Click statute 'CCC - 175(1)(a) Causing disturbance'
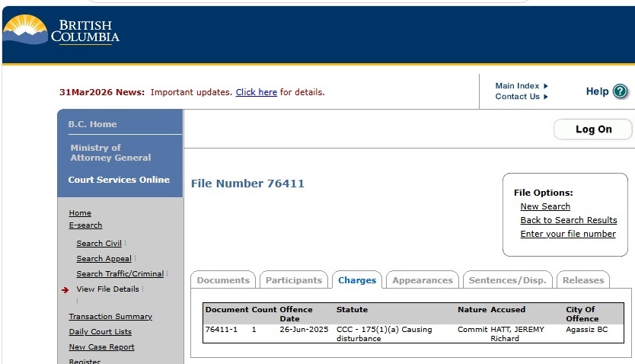Image resolution: width=635 pixels, height=364 pixels. point(384,334)
